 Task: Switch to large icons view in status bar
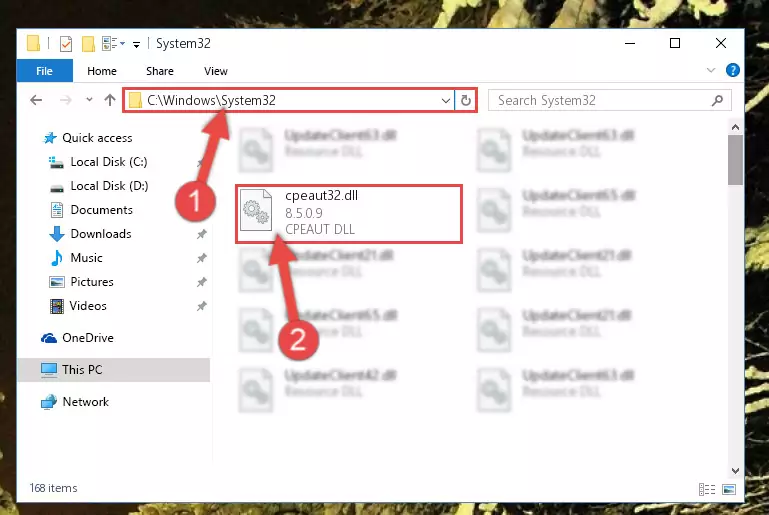click(729, 489)
